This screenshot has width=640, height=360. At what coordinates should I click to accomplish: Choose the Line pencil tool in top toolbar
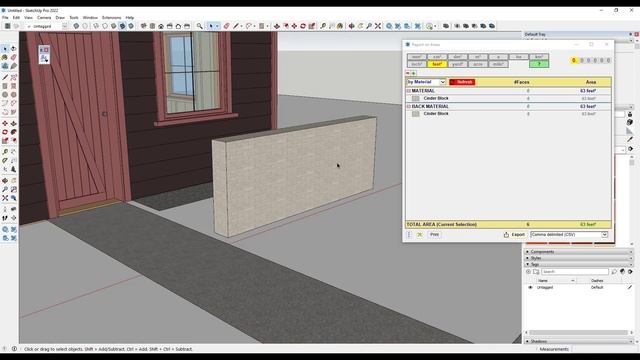tap(236, 26)
